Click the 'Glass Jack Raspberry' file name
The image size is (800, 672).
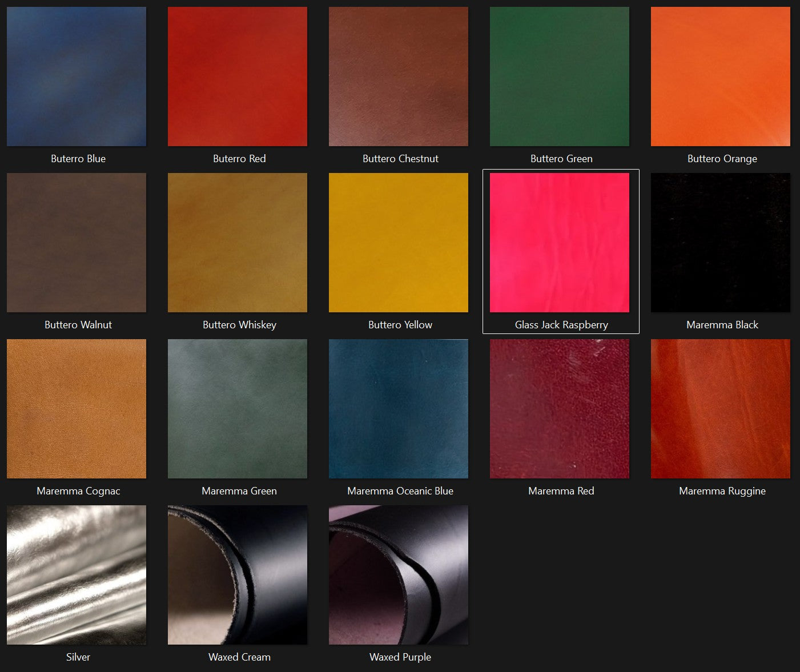[561, 325]
